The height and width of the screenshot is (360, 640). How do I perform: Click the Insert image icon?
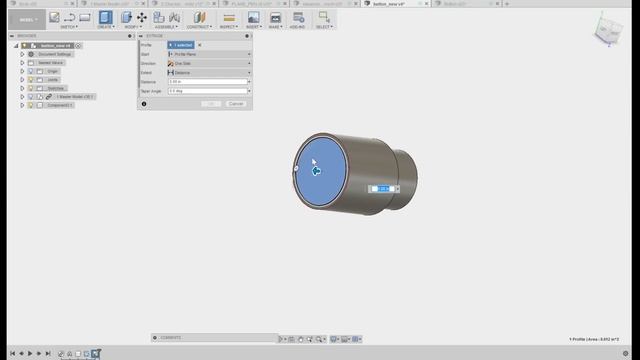253,17
